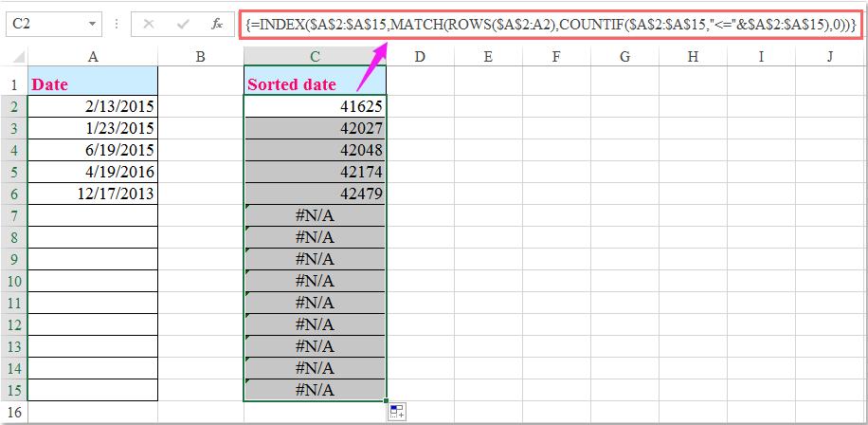Click the #N/A cell in row 15
This screenshot has height=425, width=868.
[315, 390]
